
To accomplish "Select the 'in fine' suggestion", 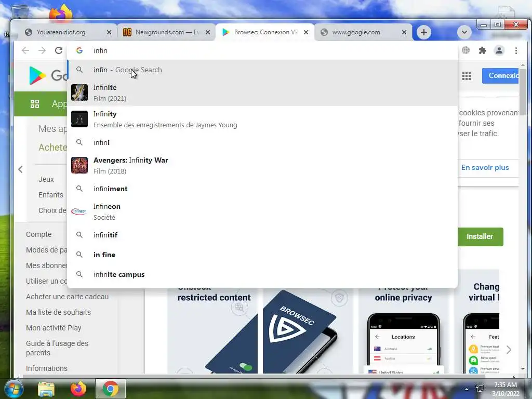I will [262, 255].
